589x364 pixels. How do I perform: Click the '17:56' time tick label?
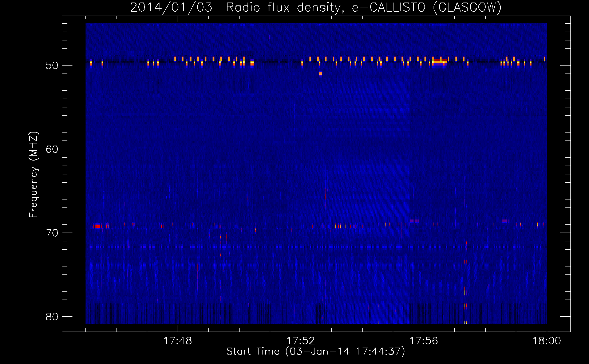point(424,341)
